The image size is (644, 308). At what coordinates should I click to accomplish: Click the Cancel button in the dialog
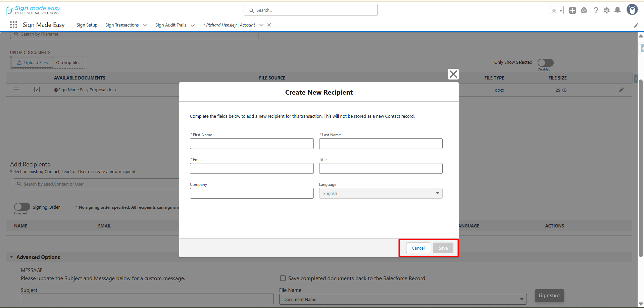tap(418, 248)
